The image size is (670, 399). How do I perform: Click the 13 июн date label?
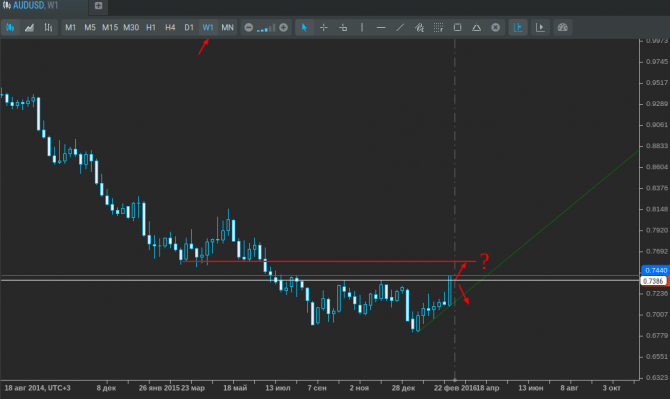[x=531, y=388]
